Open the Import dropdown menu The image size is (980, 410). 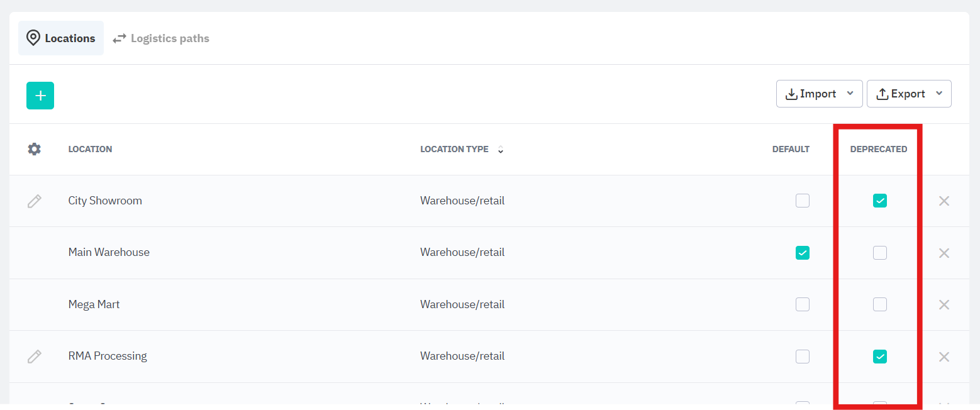[x=819, y=94]
